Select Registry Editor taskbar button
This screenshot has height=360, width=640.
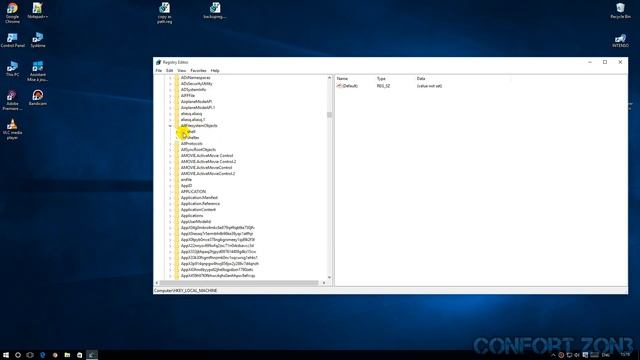click(x=92, y=355)
